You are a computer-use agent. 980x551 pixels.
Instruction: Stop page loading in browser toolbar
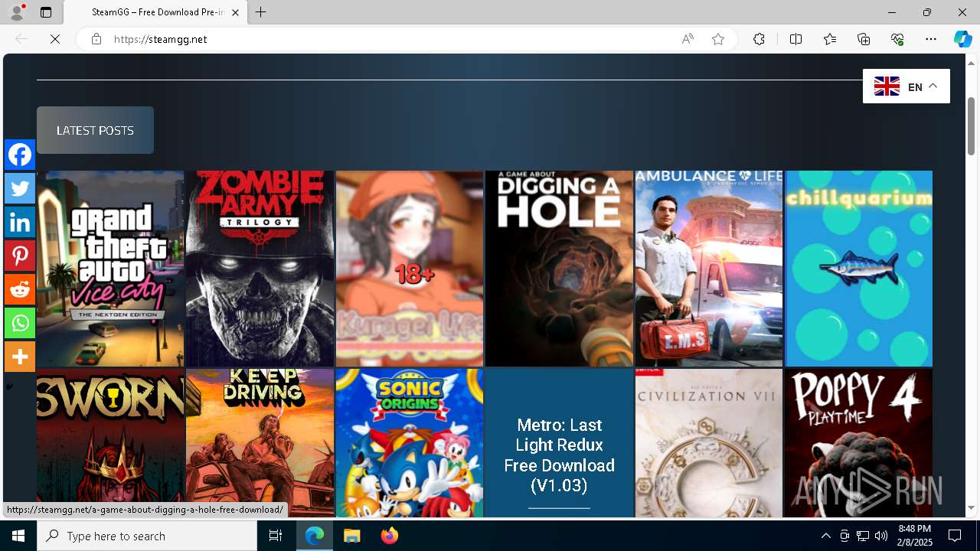pos(55,39)
